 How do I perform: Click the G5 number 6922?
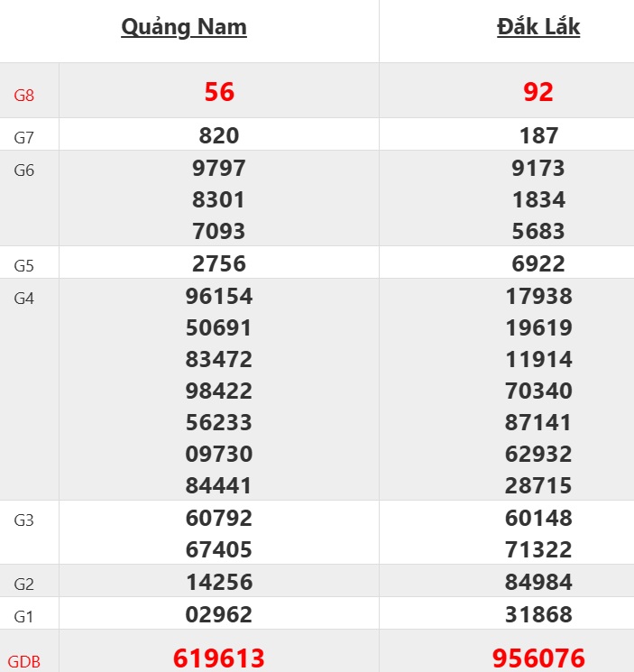point(539,263)
